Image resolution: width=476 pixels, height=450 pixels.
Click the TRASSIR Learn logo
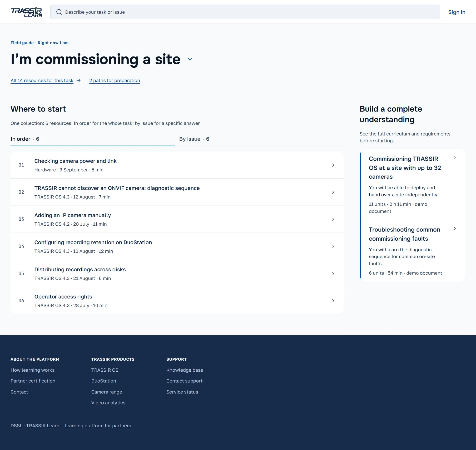pyautogui.click(x=26, y=12)
